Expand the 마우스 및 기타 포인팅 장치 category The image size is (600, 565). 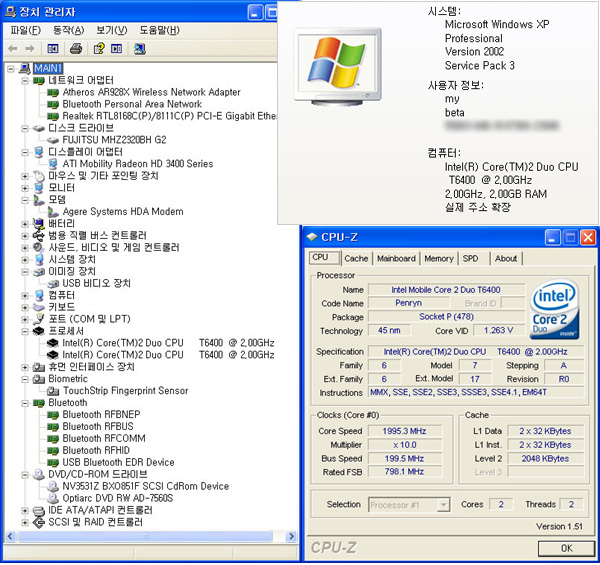(x=25, y=176)
